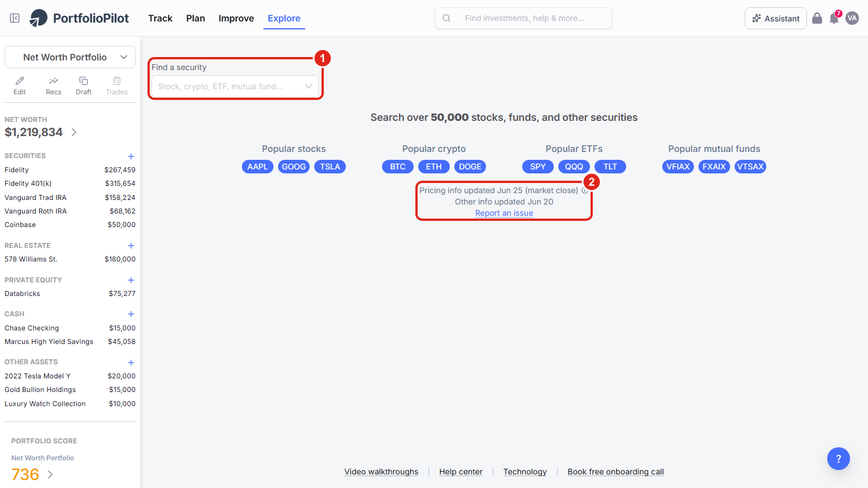Select DOGE crypto chip

tap(470, 167)
